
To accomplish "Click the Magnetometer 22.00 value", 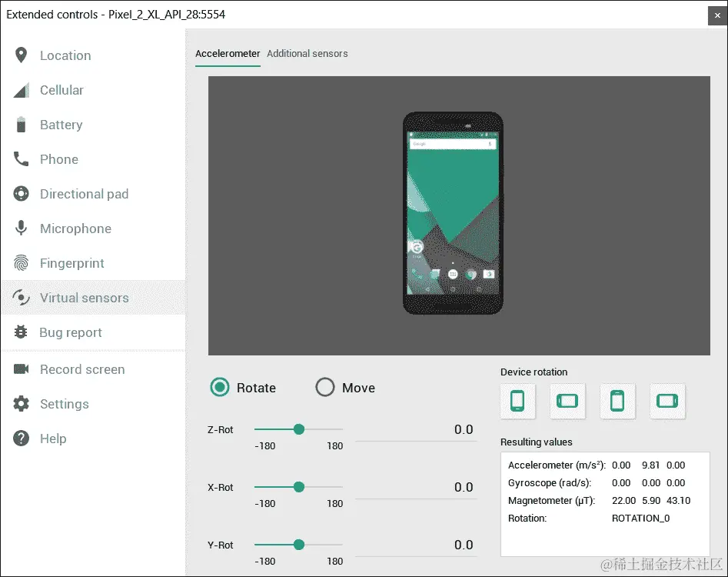I will pos(623,501).
